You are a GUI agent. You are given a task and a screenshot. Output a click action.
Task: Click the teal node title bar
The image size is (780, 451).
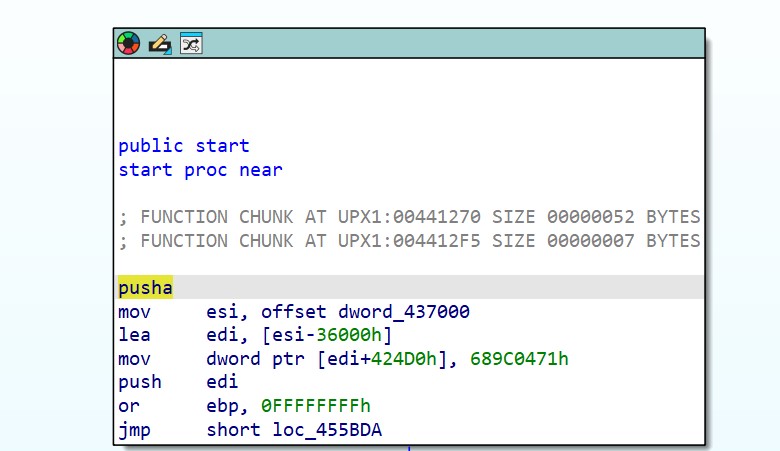tap(409, 43)
